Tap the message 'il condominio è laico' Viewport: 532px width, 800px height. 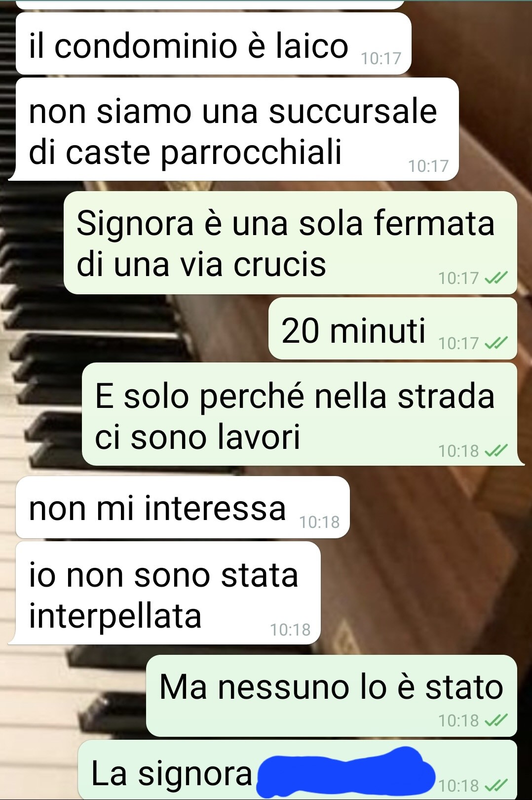[x=213, y=44]
